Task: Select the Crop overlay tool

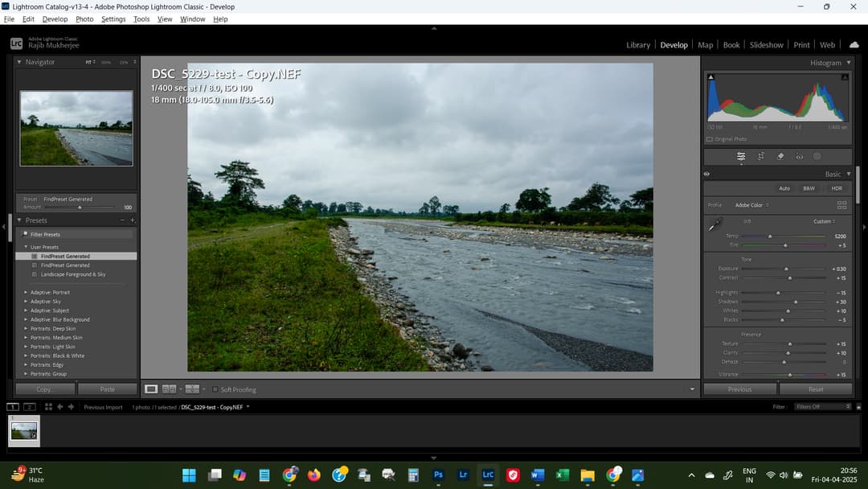Action: pyautogui.click(x=760, y=156)
